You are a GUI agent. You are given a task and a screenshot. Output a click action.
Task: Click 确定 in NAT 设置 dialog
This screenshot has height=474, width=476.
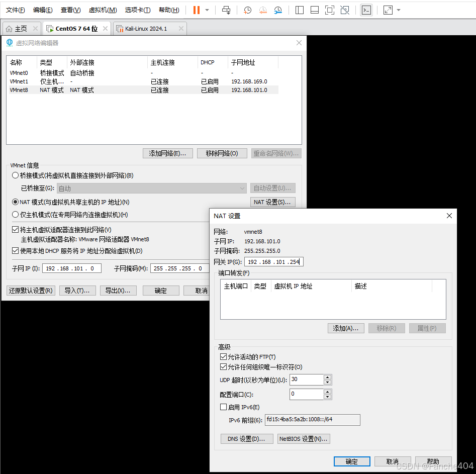352,461
